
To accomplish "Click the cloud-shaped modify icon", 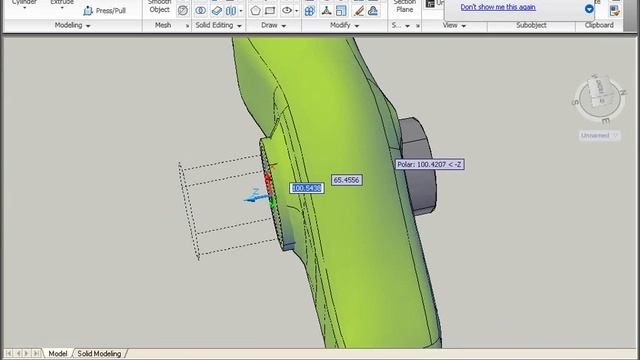I will coord(373,11).
